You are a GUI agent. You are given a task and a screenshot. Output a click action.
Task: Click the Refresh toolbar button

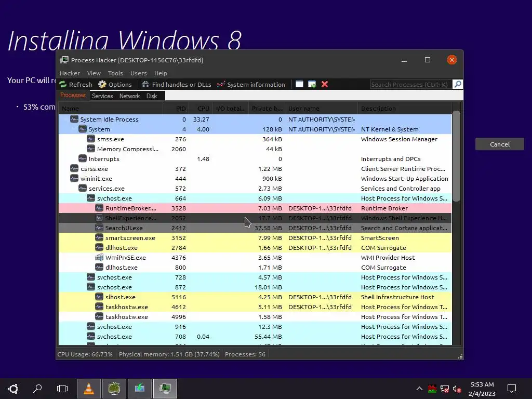(76, 85)
